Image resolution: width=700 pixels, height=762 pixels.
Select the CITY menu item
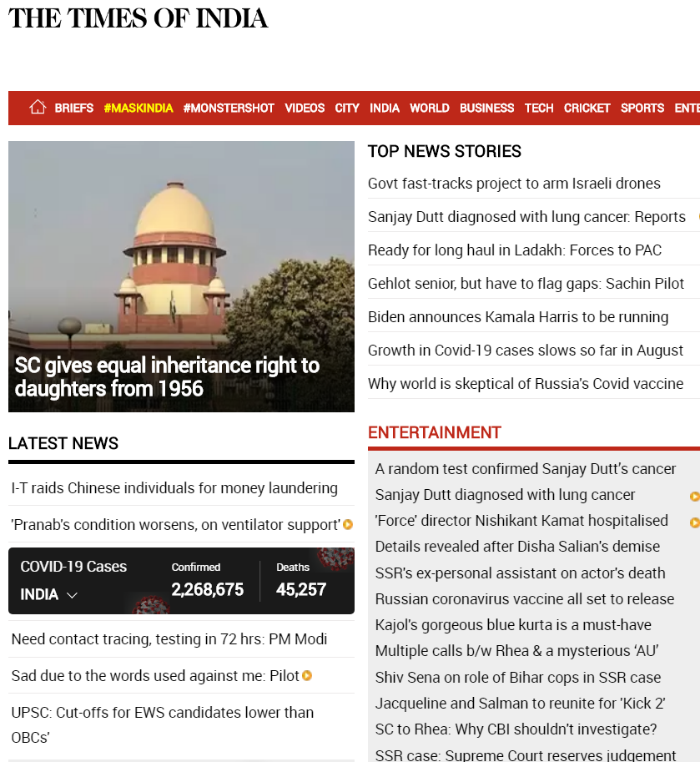(x=347, y=108)
